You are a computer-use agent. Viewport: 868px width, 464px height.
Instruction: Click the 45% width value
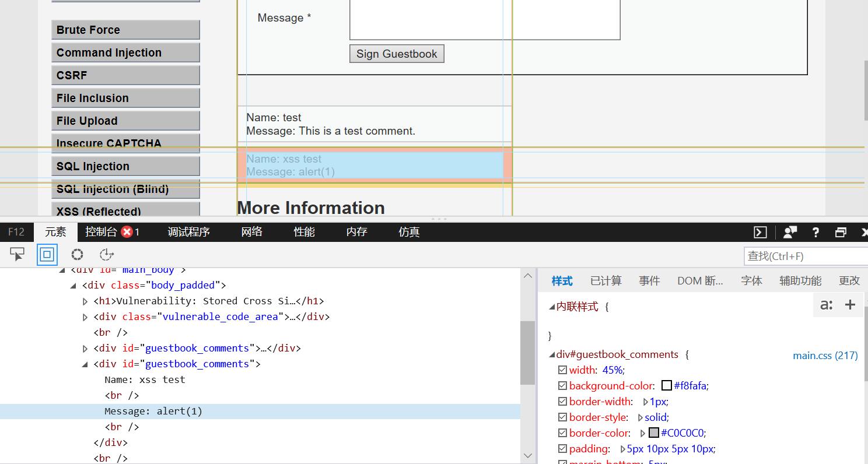point(612,370)
